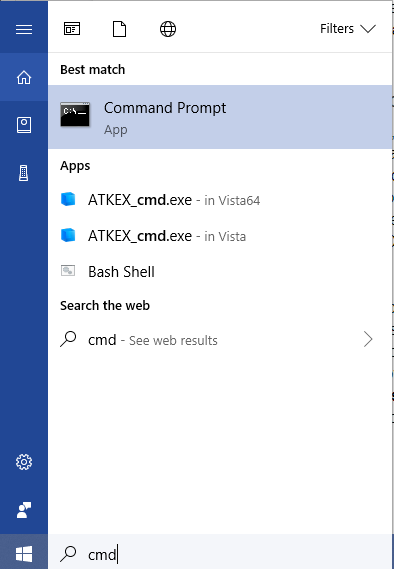Filter results by Web globe icon
This screenshot has height=569, width=394.
point(168,29)
